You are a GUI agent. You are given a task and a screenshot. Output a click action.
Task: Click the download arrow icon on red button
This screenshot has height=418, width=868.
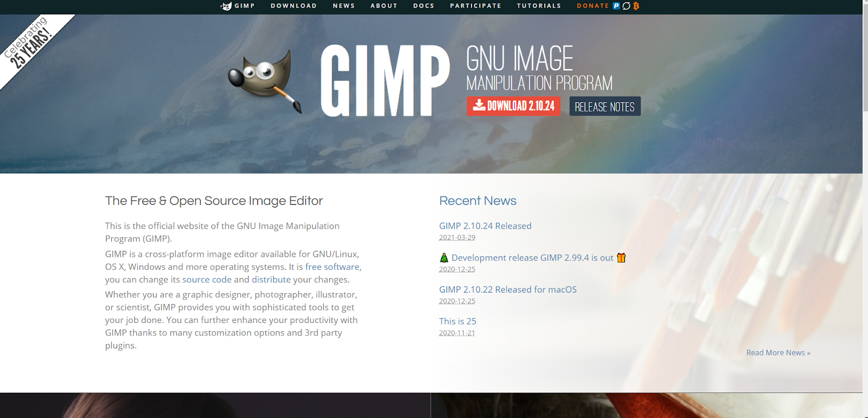478,105
